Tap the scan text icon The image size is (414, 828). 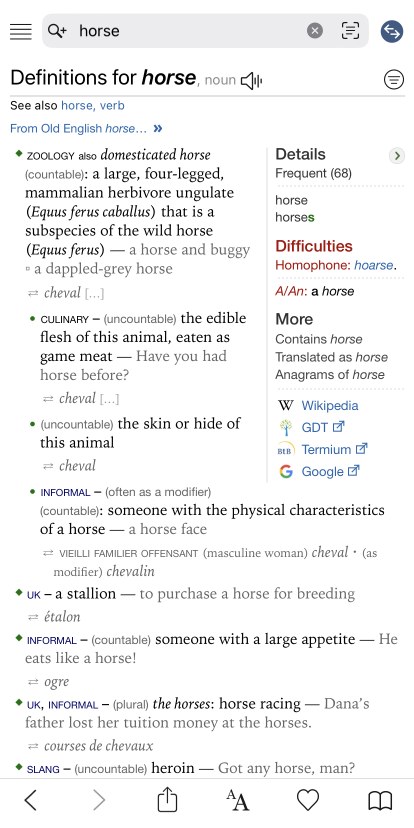click(x=350, y=31)
